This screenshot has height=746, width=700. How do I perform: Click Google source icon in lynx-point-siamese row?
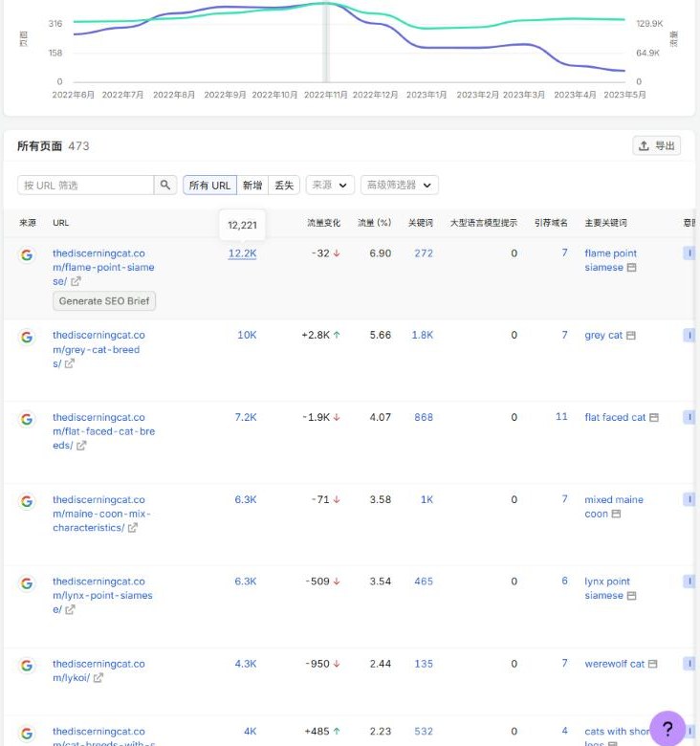point(27,583)
